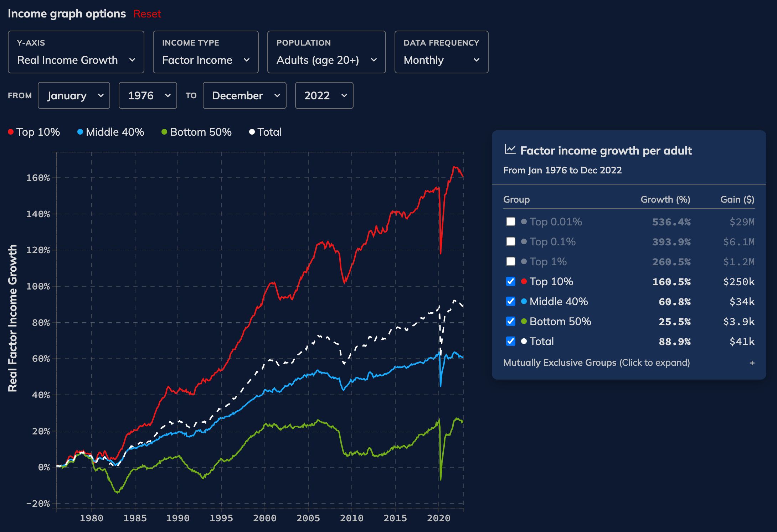The image size is (777, 532).
Task: Click the blue Middle 40% legend dot
Action: coord(80,132)
